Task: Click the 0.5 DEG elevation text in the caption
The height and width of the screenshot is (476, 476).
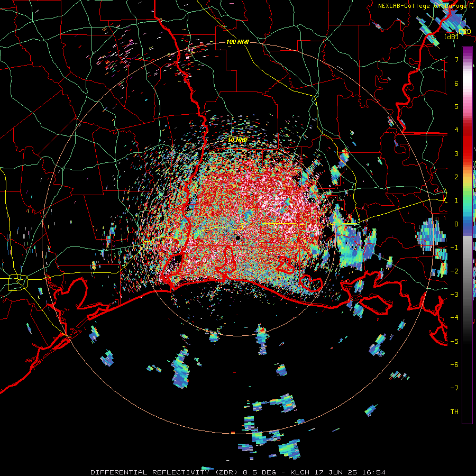Action: (x=260, y=472)
